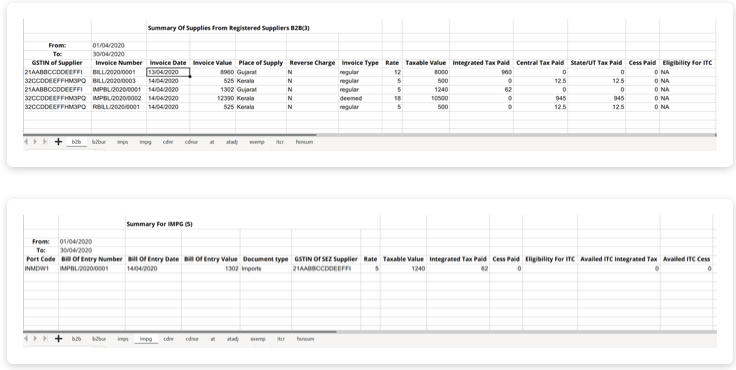This screenshot has width=736, height=370.
Task: Open the b2bur tab in the upper spreadsheet
Action: (x=99, y=142)
